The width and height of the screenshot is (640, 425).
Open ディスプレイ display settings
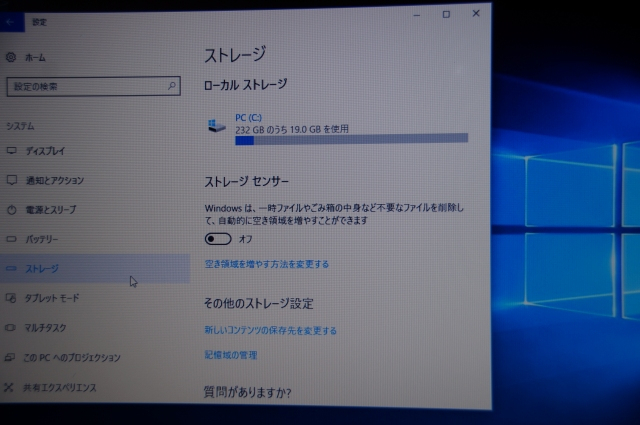45,151
